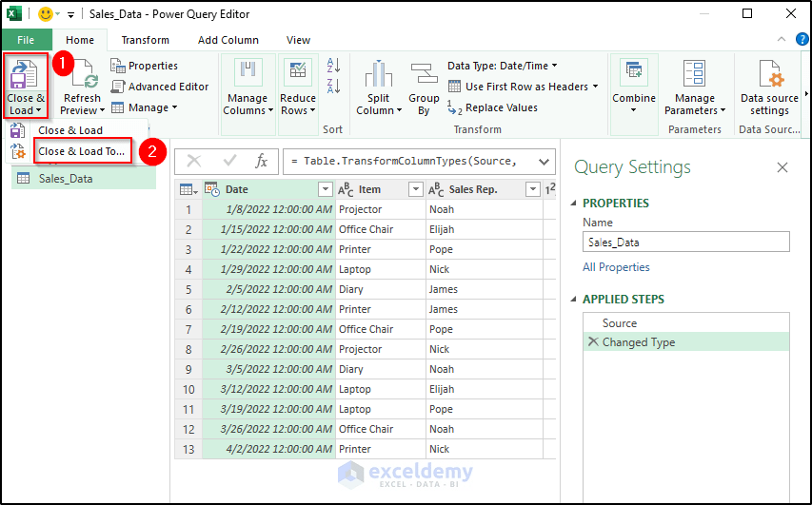Image resolution: width=812 pixels, height=505 pixels.
Task: Open the Date column filter dropdown
Action: tap(325, 190)
